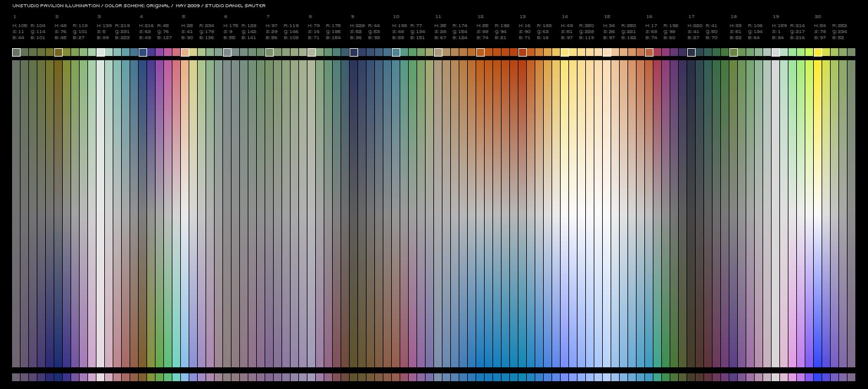Viewport: 868px width, 389px height.
Task: Pick the outlined gray-teal swatch for color 6
Action: click(227, 52)
